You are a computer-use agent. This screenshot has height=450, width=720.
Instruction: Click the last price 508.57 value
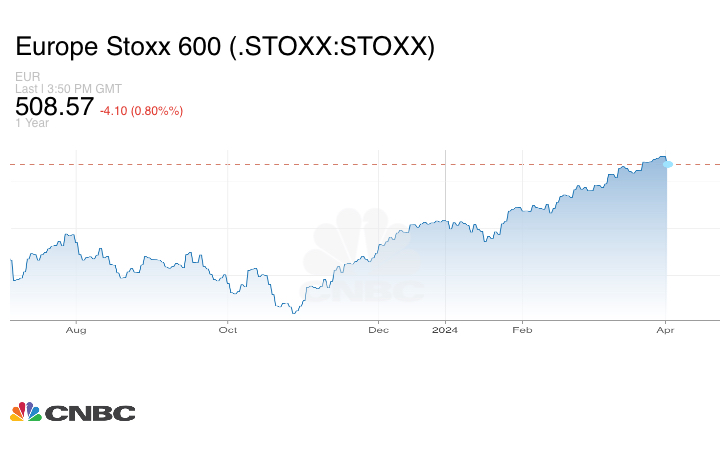tap(55, 106)
